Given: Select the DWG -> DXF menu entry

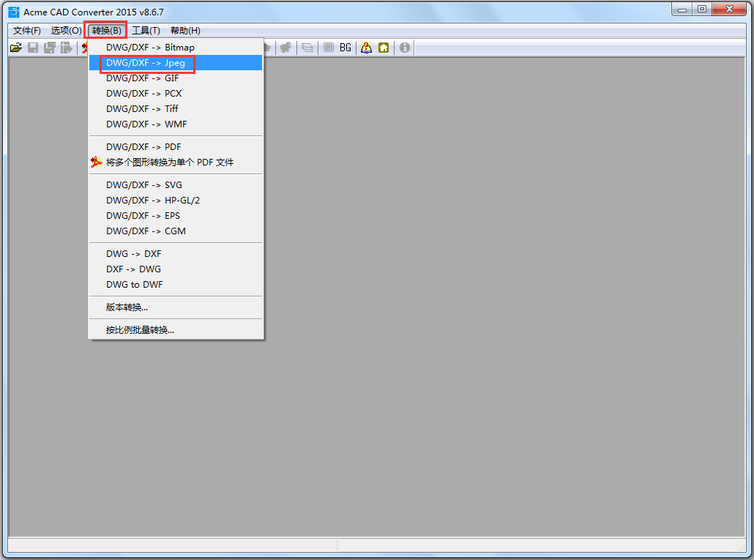Looking at the screenshot, I should point(132,253).
